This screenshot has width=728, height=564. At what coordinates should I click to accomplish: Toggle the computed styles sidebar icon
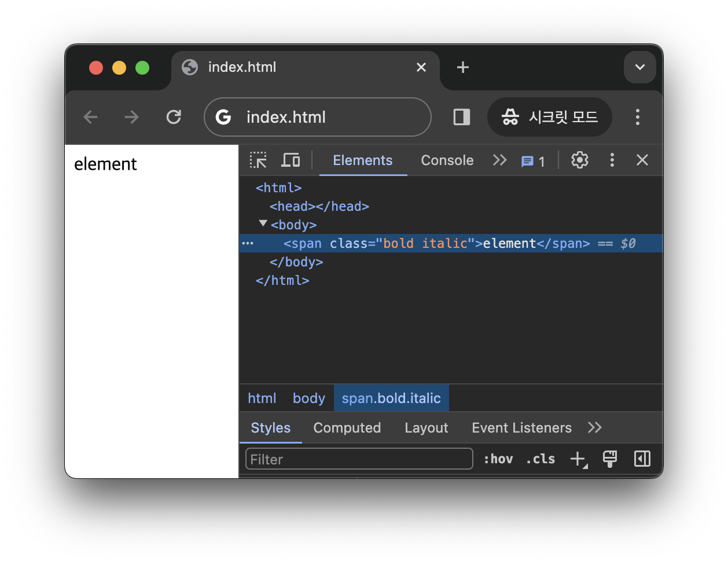642,459
